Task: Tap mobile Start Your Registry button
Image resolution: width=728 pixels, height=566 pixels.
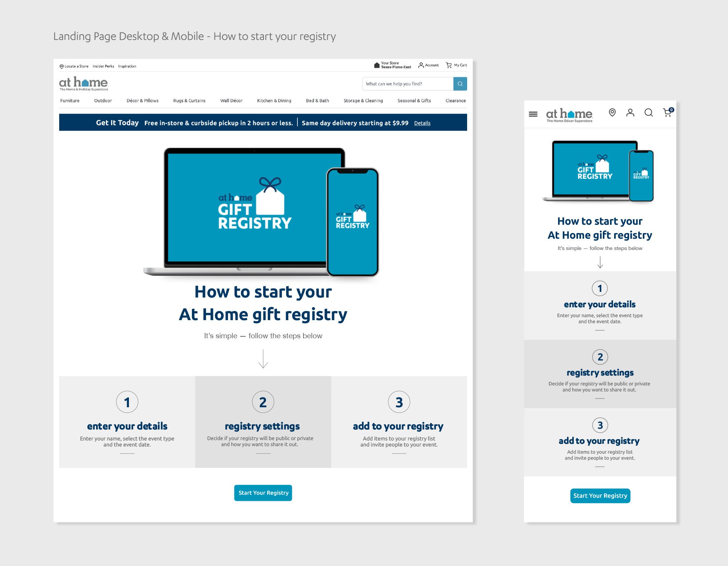Action: point(600,495)
